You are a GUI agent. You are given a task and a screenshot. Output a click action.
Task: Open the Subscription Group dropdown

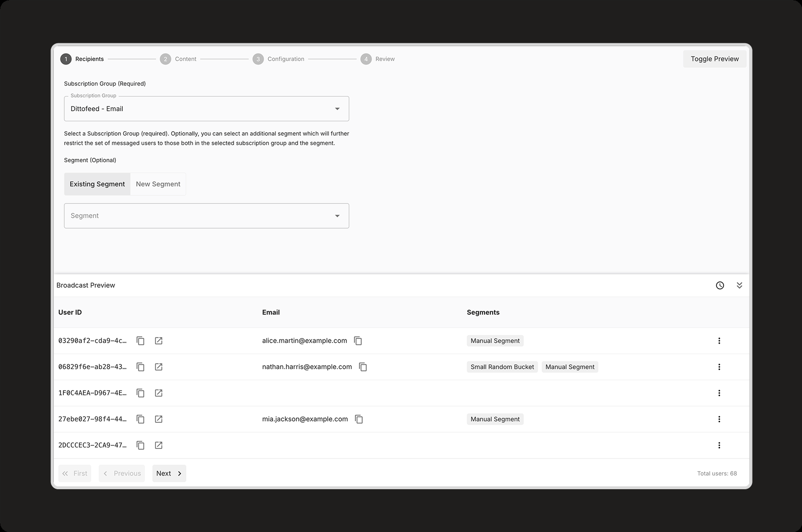(x=206, y=109)
